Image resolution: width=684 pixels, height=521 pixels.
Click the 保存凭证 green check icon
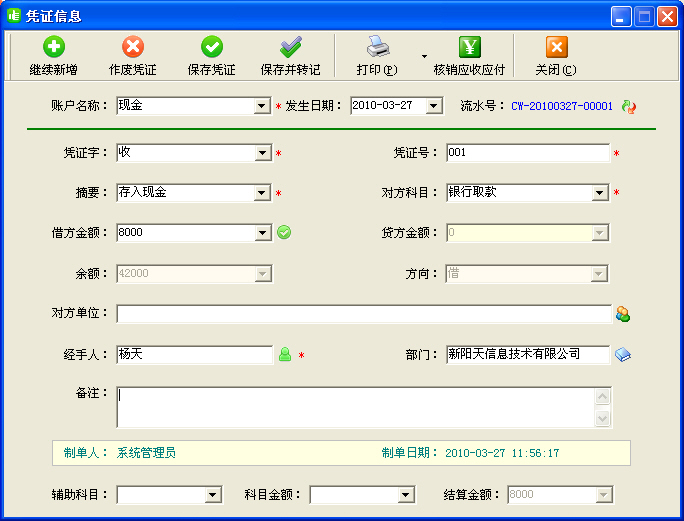[212, 47]
